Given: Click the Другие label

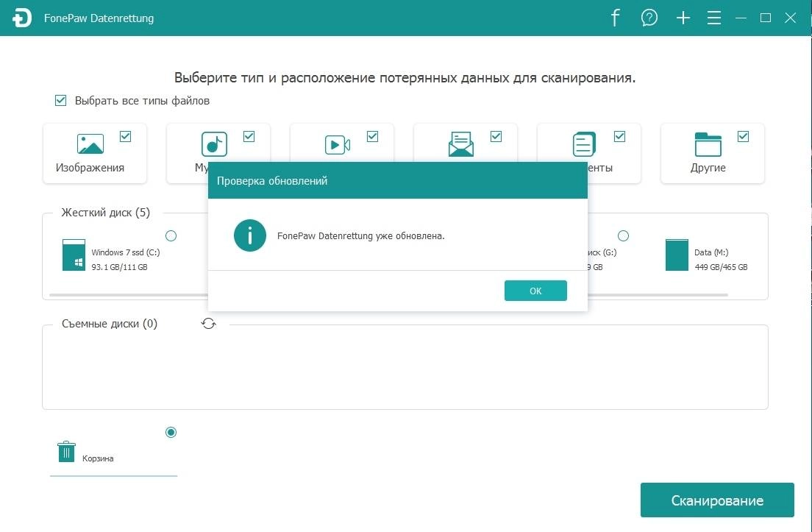Looking at the screenshot, I should coord(708,168).
